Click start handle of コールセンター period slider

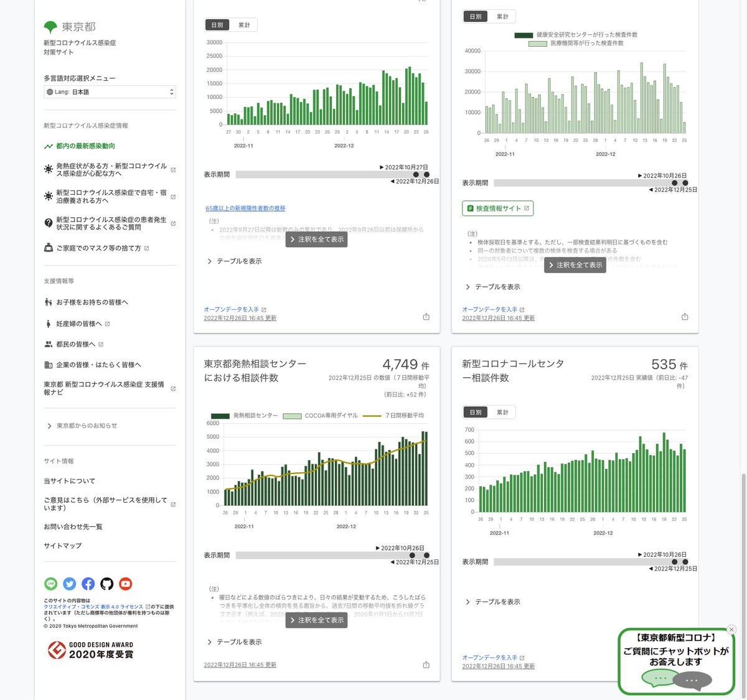(675, 562)
